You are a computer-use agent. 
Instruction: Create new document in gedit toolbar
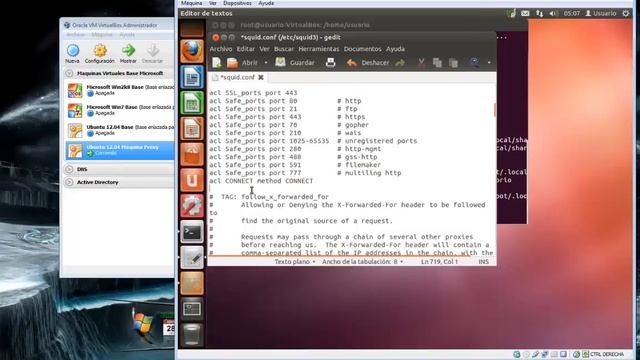tap(217, 63)
